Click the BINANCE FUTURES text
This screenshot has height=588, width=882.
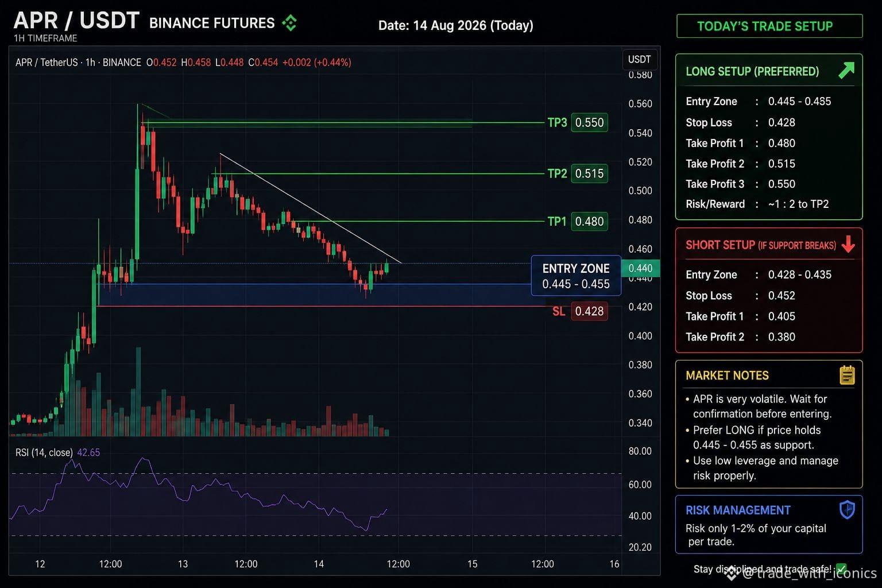(212, 23)
